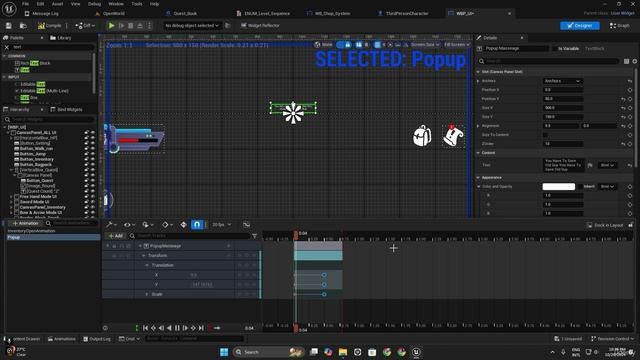Open details settings gear icon
The image size is (640, 360).
point(634,61)
